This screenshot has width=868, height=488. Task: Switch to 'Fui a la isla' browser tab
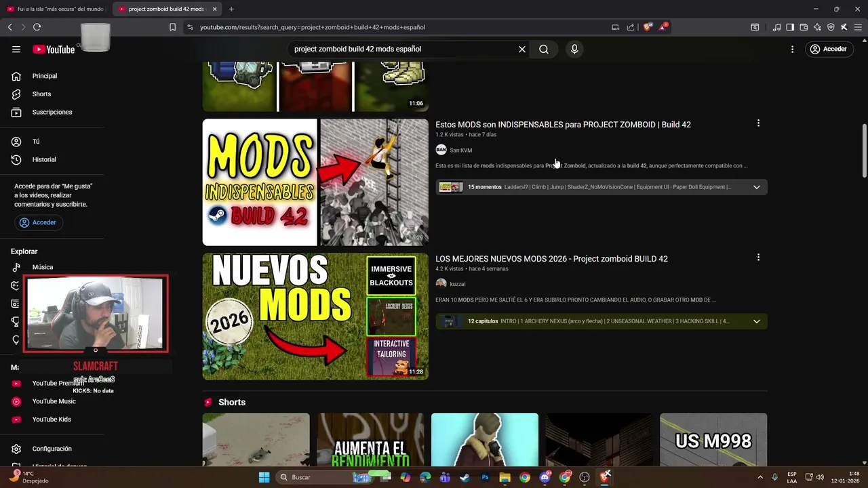point(56,9)
